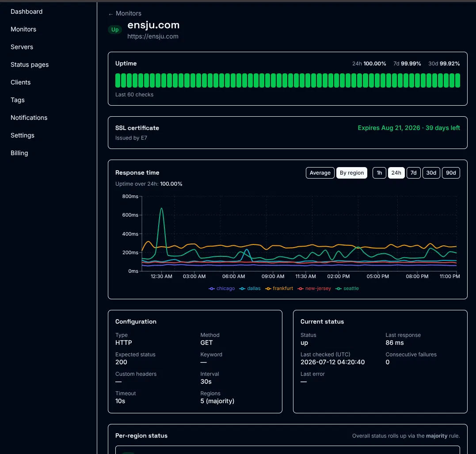
Task: Click the first bar in the uptime strip
Action: pos(118,80)
